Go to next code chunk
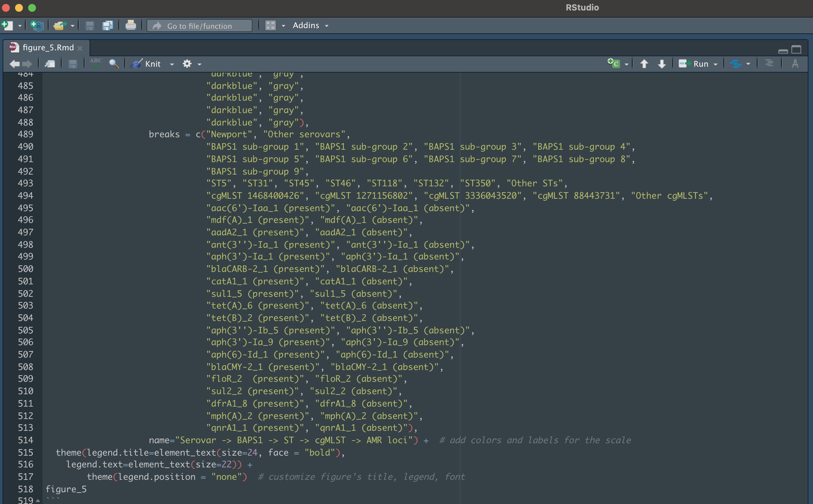 pyautogui.click(x=662, y=64)
